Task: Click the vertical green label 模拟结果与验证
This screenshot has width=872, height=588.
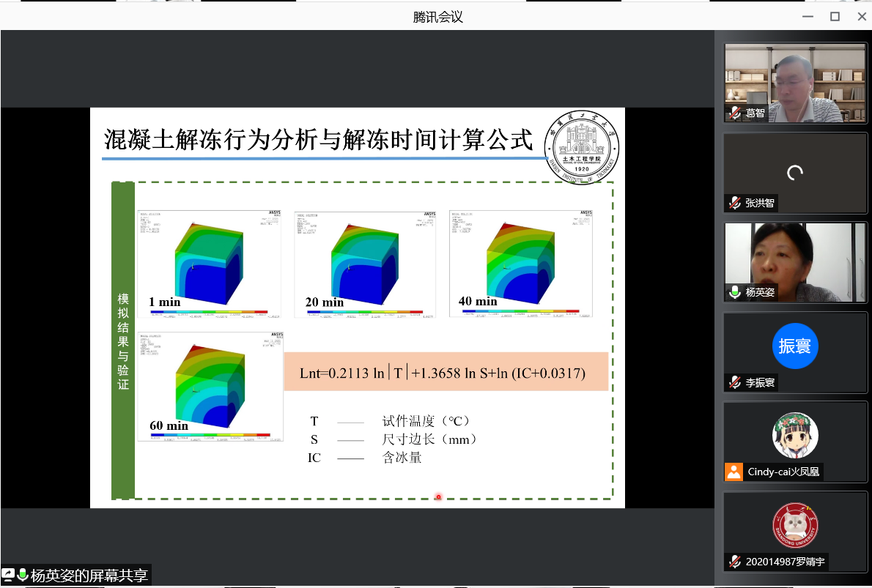Action: [x=123, y=340]
